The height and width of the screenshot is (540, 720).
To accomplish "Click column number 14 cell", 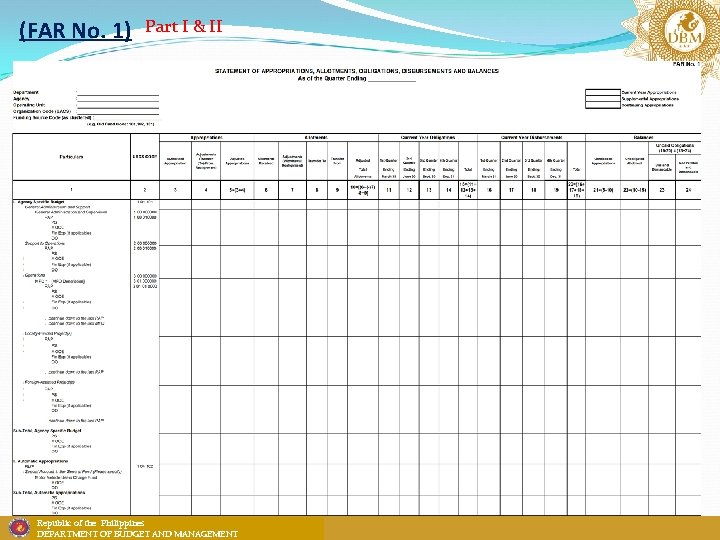I will coord(449,190).
